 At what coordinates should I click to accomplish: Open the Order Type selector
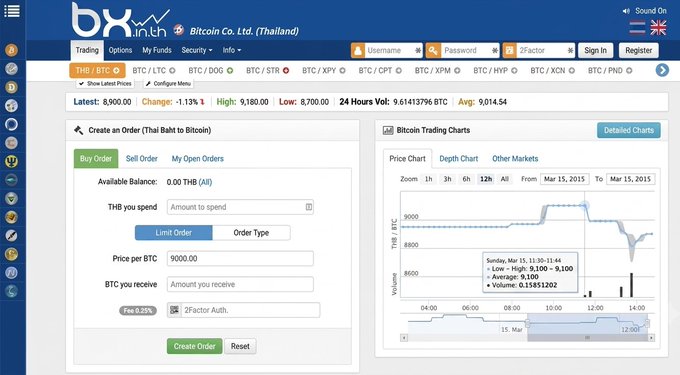point(251,233)
